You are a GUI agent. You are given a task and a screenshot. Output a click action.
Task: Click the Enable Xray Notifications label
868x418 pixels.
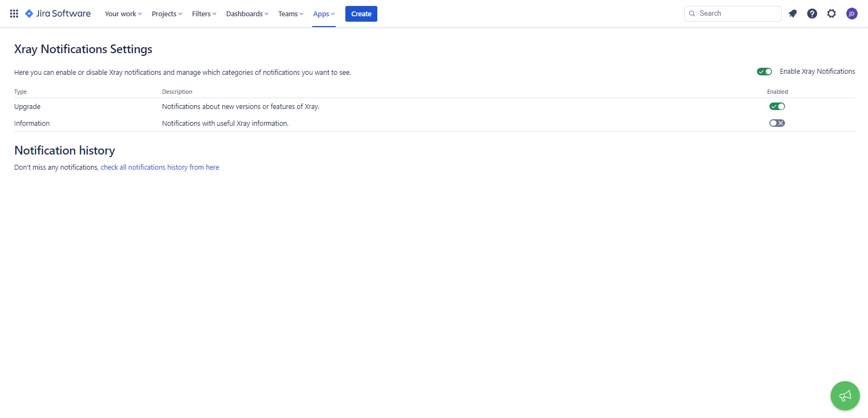(818, 72)
